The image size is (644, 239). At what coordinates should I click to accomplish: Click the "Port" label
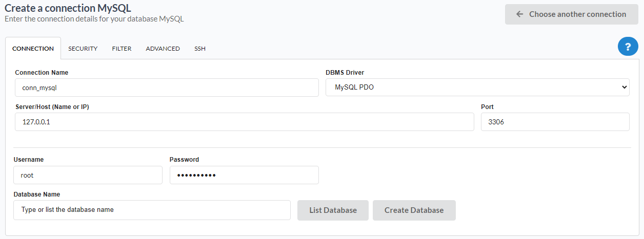[487, 107]
